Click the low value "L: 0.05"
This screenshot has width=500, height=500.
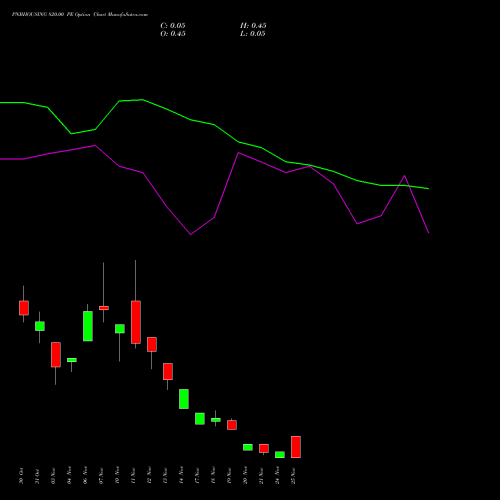click(x=253, y=34)
